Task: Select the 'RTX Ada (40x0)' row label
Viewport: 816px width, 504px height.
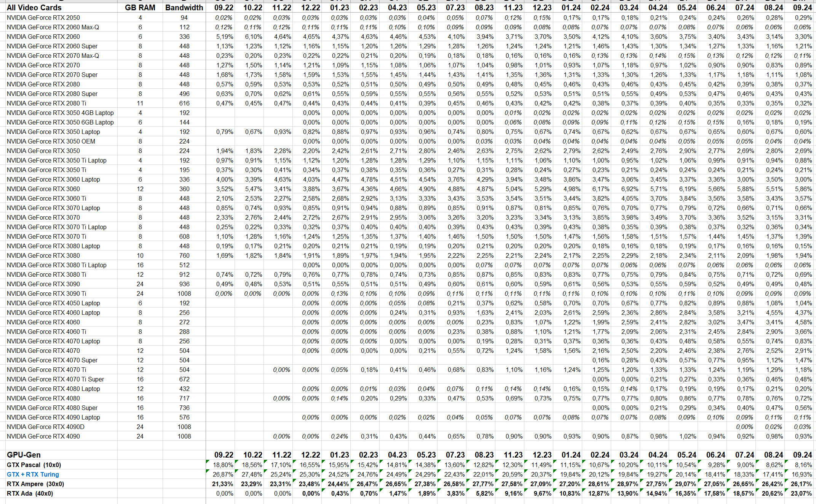Action: tap(30, 493)
